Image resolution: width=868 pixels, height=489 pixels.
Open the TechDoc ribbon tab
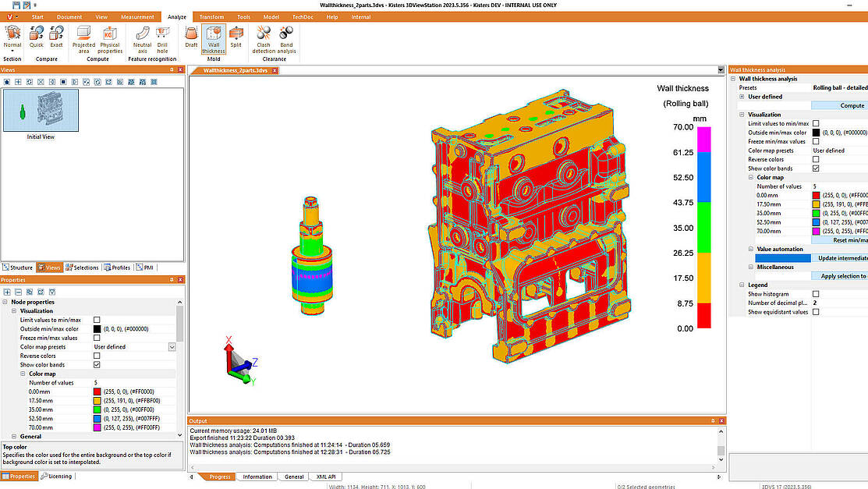pyautogui.click(x=303, y=17)
